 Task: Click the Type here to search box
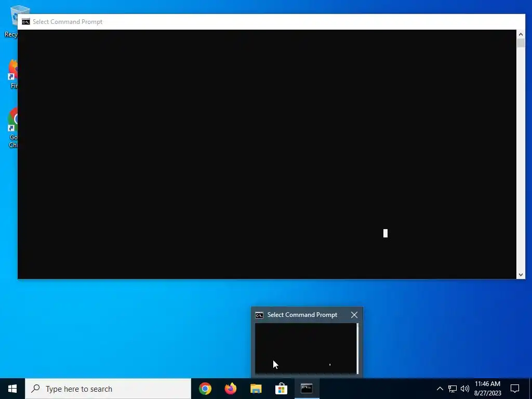(x=108, y=389)
